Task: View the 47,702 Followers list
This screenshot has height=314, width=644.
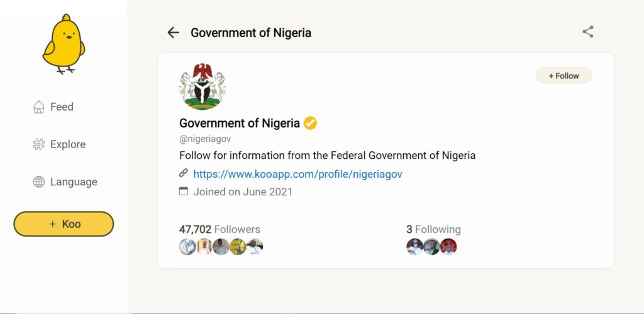Action: 219,229
